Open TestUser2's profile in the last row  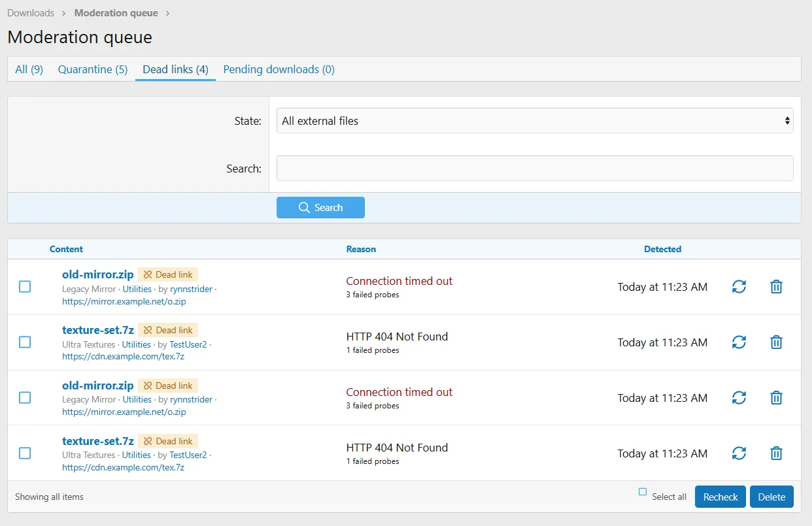188,455
